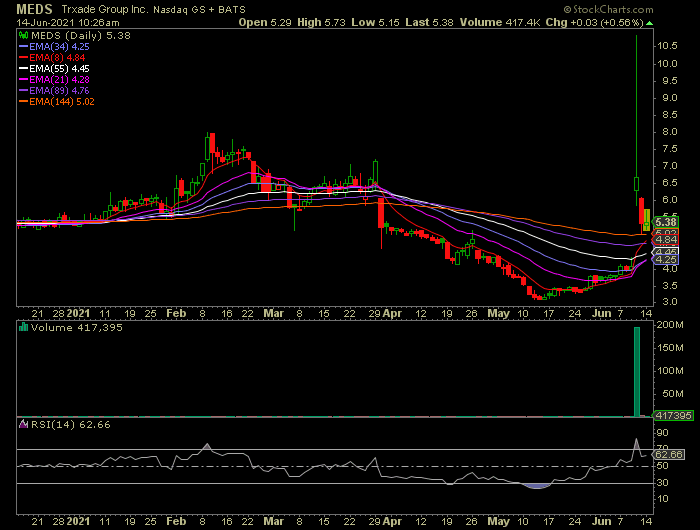Click the Trxade Group Inc. company name
Screen dimensions: 700x530
104,9
